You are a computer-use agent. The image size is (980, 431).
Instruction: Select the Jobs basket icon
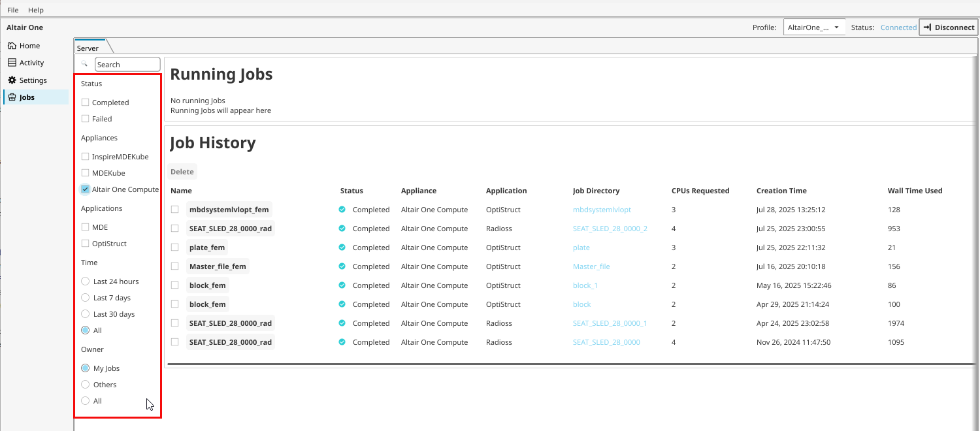click(x=12, y=97)
